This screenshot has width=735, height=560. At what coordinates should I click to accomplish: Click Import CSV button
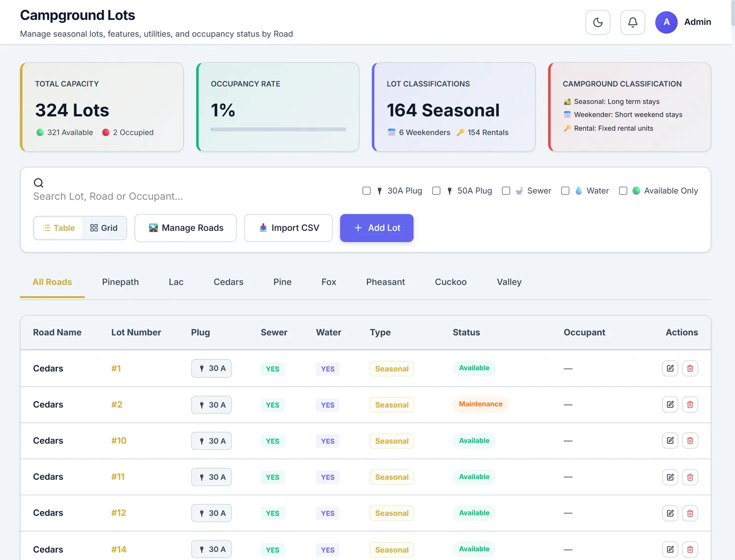288,228
